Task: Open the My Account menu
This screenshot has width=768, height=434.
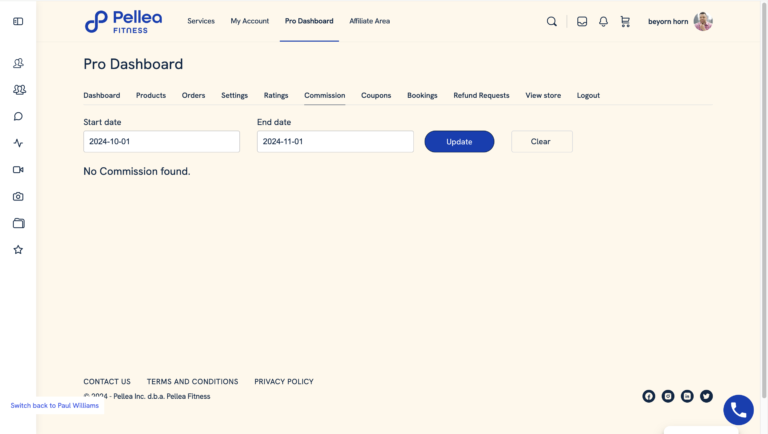Action: 250,21
